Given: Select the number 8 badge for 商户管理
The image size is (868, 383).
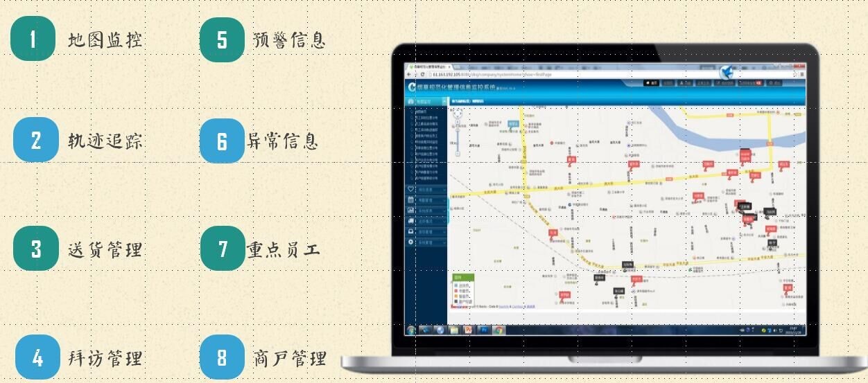Looking at the screenshot, I should click(222, 358).
